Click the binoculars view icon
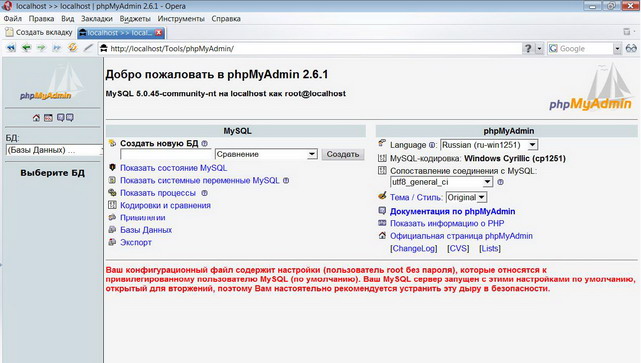Image resolution: width=641 pixels, height=363 pixels. point(631,48)
